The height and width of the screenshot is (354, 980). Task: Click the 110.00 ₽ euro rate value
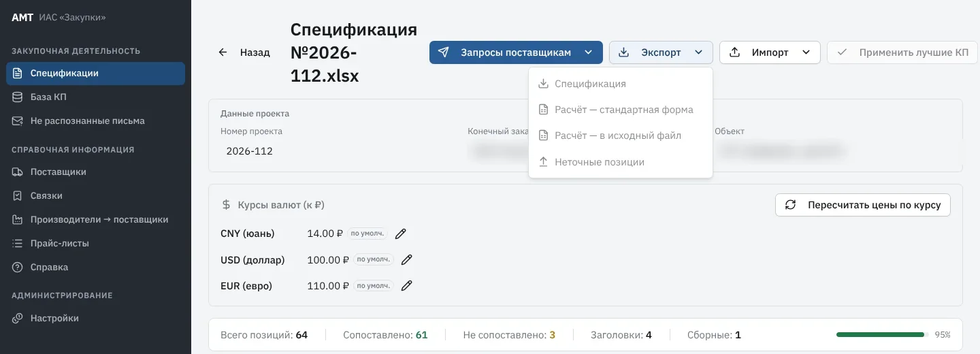click(328, 286)
